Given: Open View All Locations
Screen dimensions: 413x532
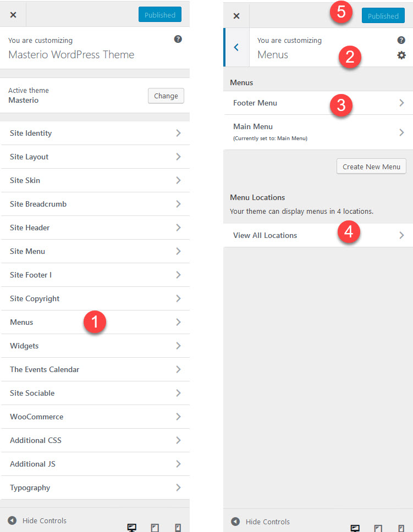Looking at the screenshot, I should pyautogui.click(x=318, y=235).
